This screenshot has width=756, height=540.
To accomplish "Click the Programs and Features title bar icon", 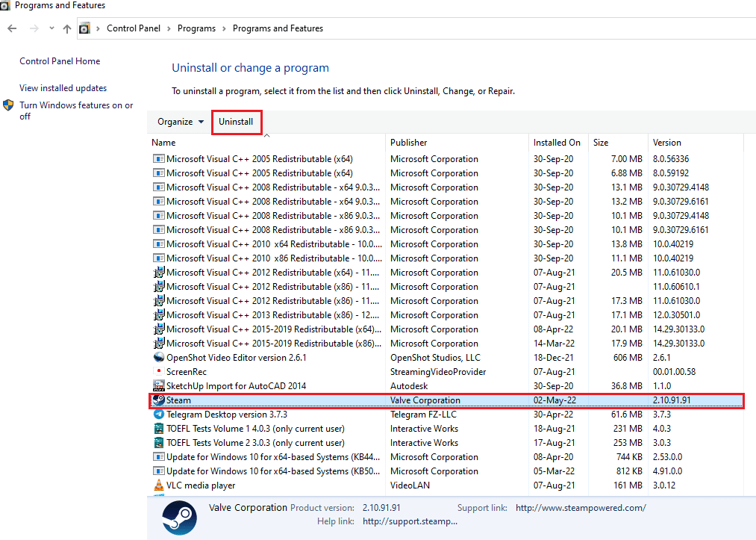I will point(4,5).
